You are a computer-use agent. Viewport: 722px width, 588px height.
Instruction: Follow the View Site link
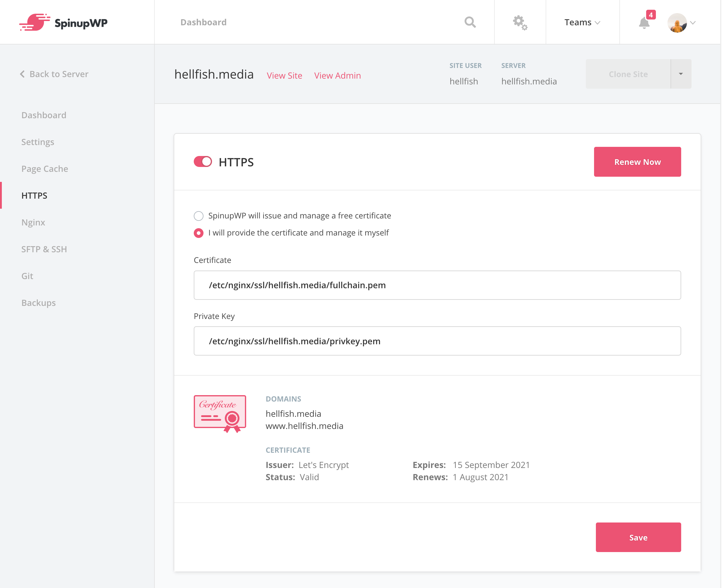point(285,76)
